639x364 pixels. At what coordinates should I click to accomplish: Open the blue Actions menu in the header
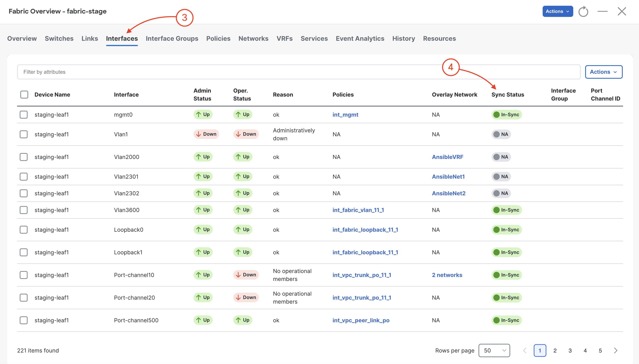tap(558, 11)
